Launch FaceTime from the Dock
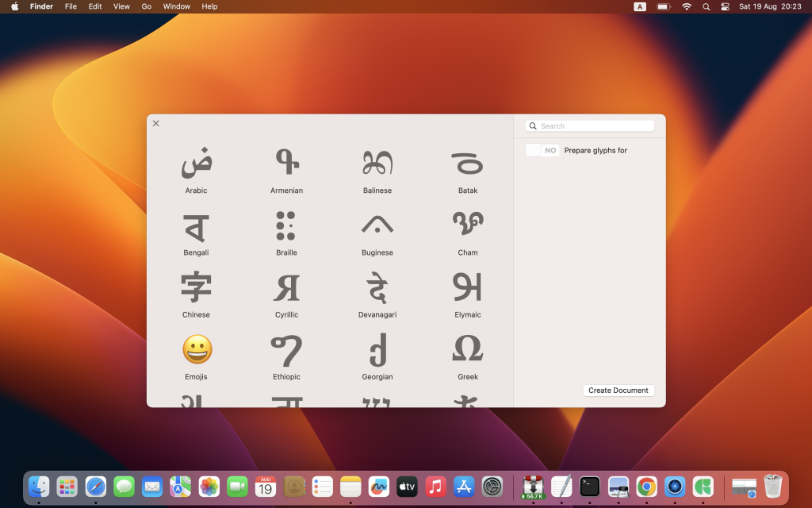This screenshot has width=812, height=508. tap(237, 487)
